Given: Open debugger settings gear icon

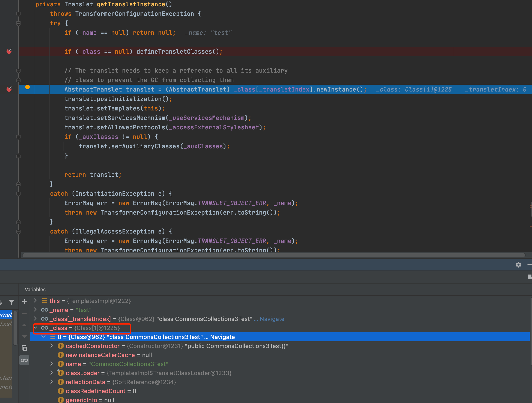Looking at the screenshot, I should pos(518,265).
